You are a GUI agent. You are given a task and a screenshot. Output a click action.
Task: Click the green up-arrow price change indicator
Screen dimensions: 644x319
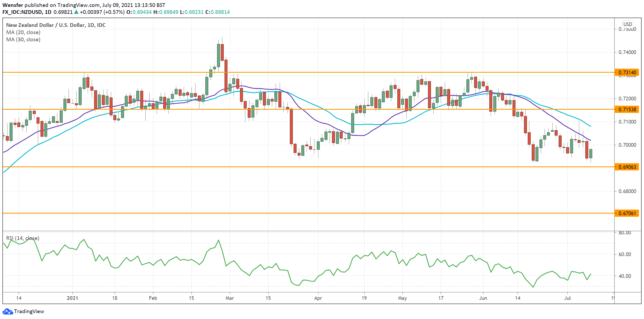[76, 12]
